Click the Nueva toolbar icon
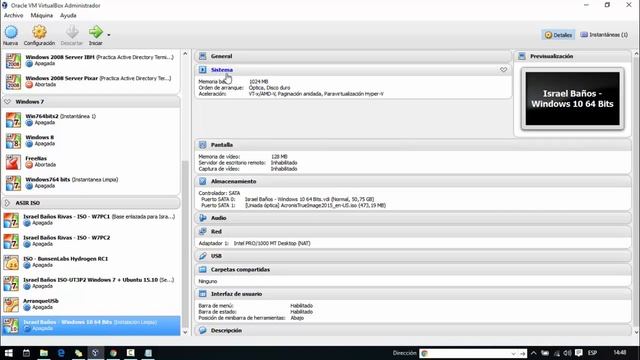 point(11,32)
